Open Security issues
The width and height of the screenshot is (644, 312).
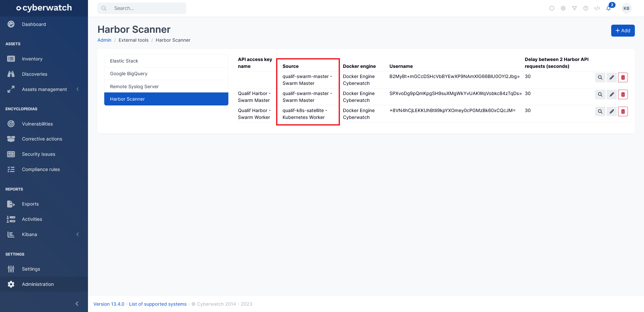tap(38, 154)
